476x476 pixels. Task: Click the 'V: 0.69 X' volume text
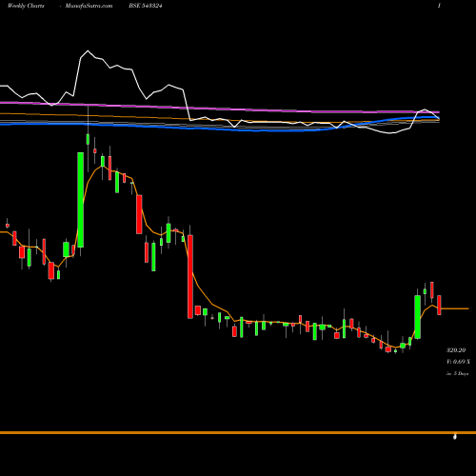click(458, 362)
